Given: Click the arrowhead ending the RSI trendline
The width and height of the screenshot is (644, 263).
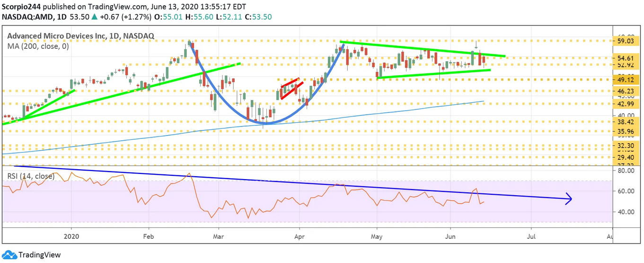Looking at the screenshot, I should pyautogui.click(x=569, y=199).
